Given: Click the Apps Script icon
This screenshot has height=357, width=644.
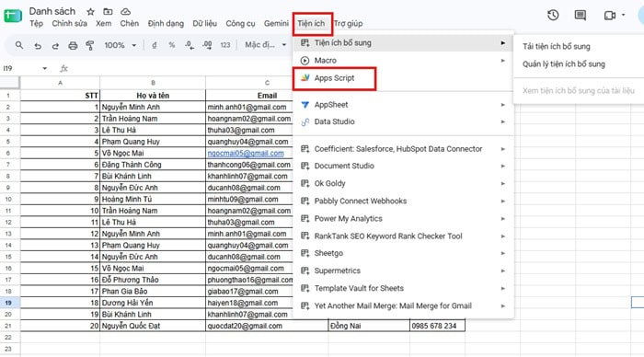Looking at the screenshot, I should (x=305, y=78).
